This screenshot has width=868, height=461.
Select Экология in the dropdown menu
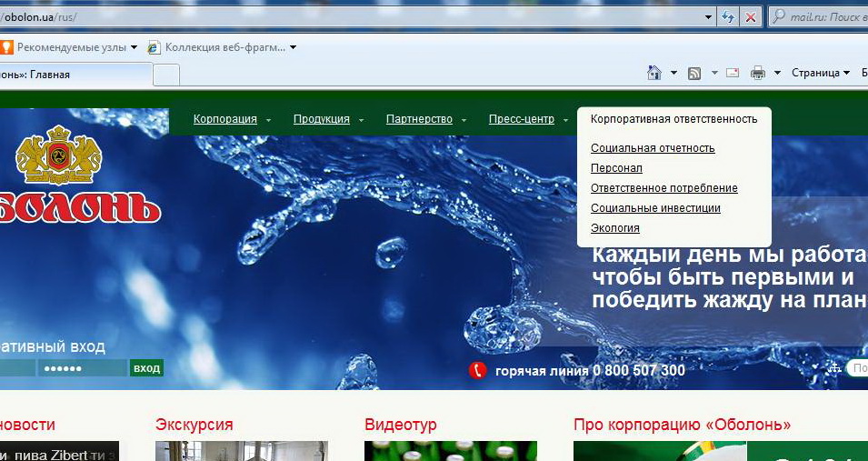coord(615,228)
